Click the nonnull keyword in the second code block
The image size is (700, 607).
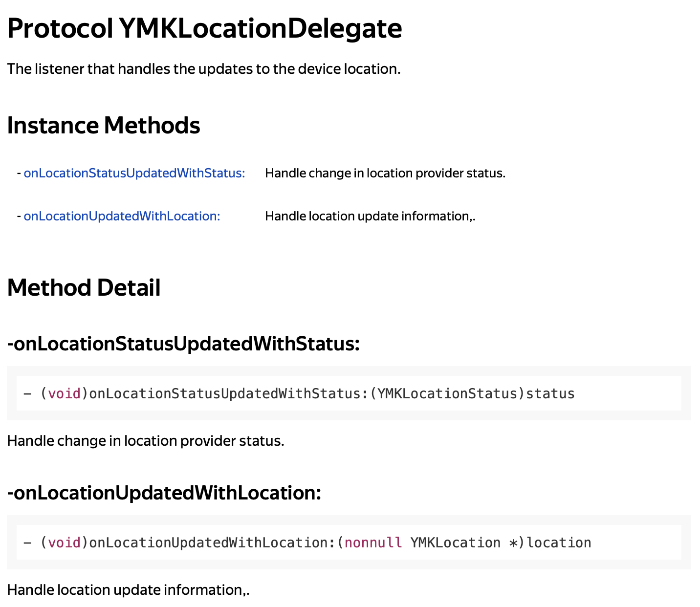[373, 542]
